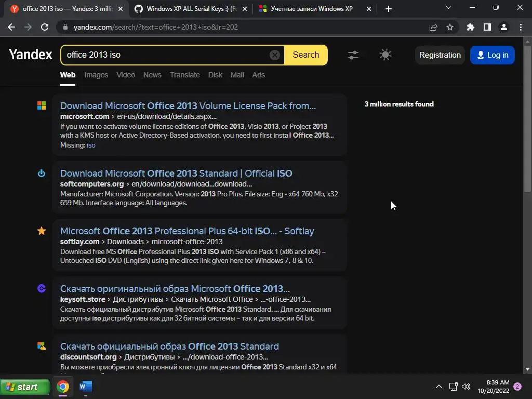Image resolution: width=532 pixels, height=399 pixels.
Task: Open the Chrome icon in the taskbar
Action: (63, 387)
